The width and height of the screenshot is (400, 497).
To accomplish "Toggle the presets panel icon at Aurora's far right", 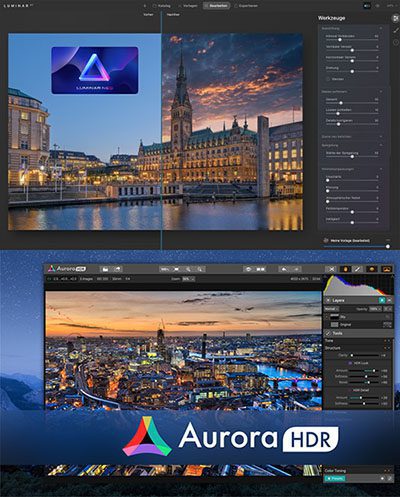I will pyautogui.click(x=386, y=269).
